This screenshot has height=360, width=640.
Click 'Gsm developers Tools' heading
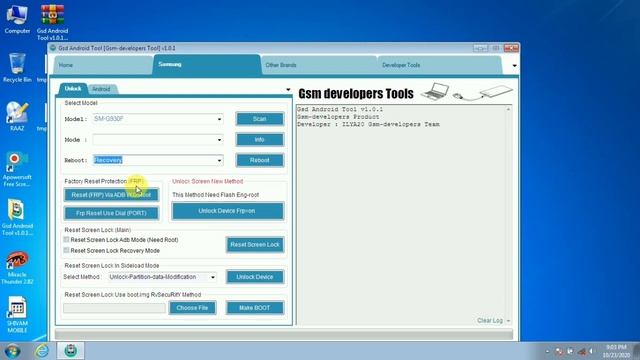(x=356, y=93)
